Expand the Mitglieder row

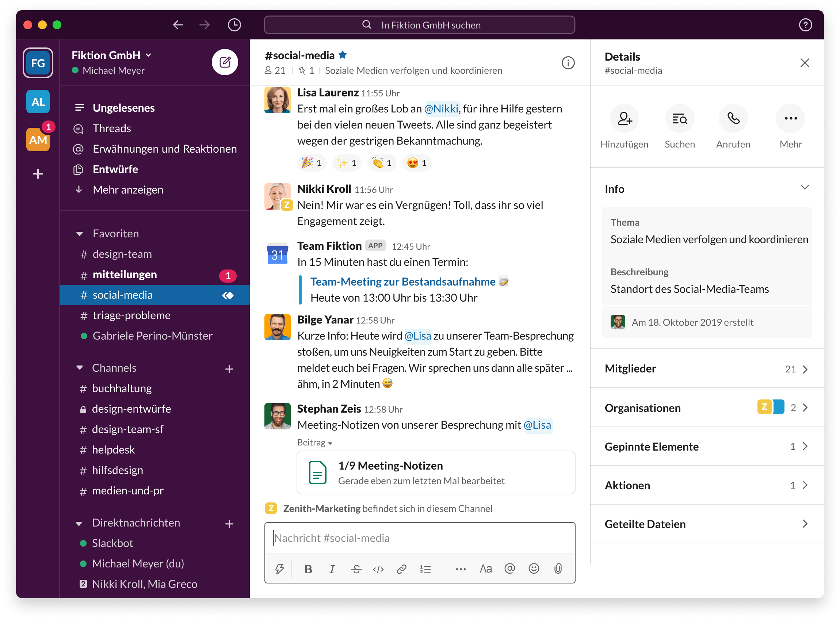click(x=707, y=369)
